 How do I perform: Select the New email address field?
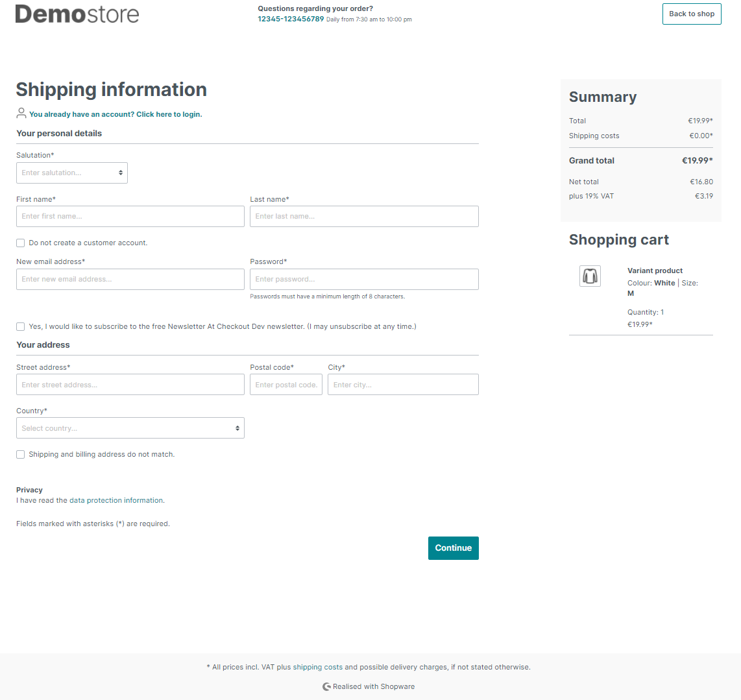tap(130, 280)
